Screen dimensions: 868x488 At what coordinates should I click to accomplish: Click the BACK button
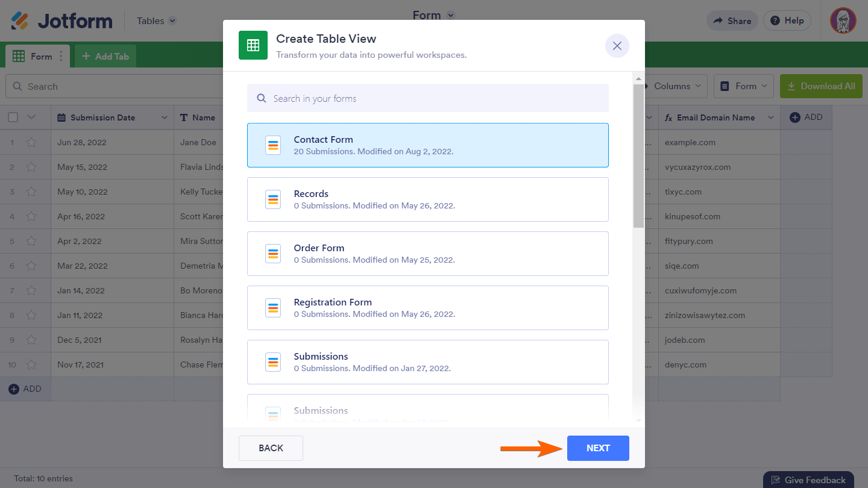pyautogui.click(x=271, y=448)
